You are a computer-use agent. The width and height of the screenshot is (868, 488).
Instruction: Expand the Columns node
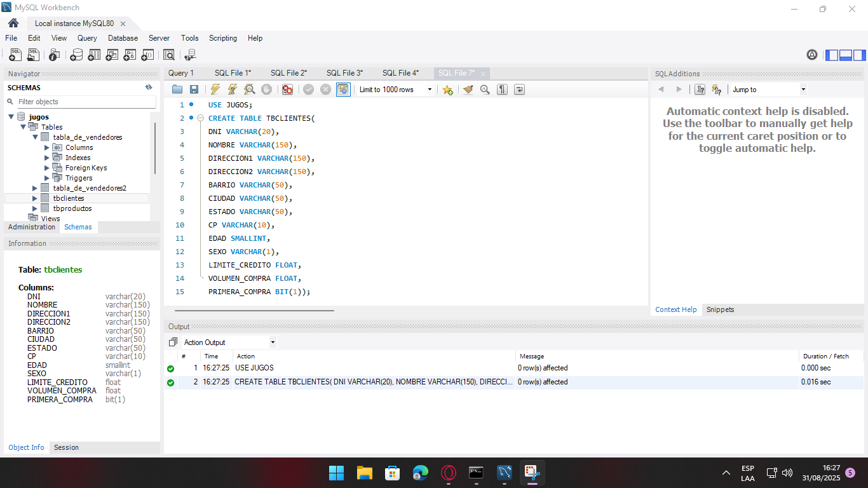(47, 147)
